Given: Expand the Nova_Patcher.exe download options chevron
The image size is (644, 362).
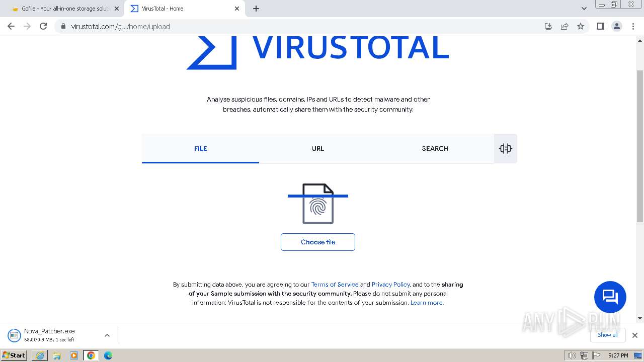Looking at the screenshot, I should 107,335.
